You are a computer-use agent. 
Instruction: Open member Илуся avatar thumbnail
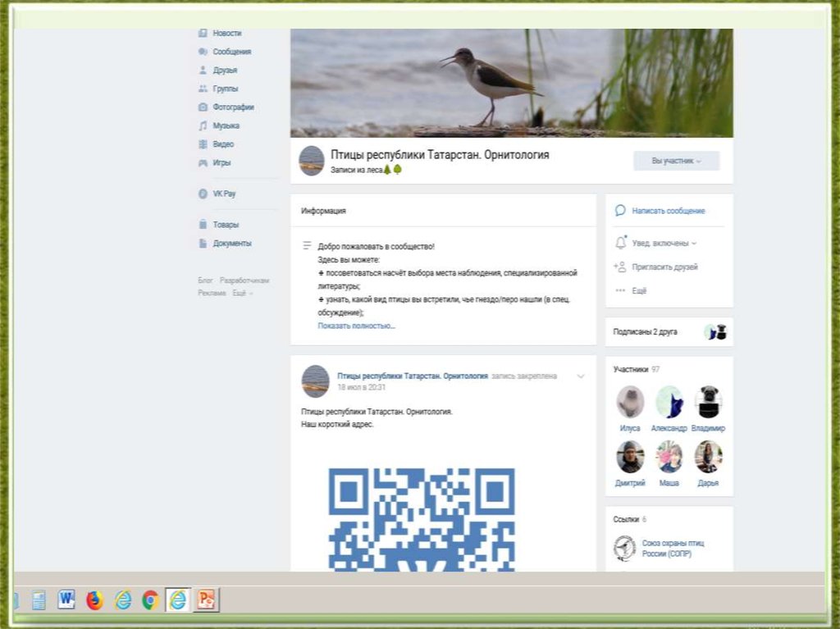(630, 402)
